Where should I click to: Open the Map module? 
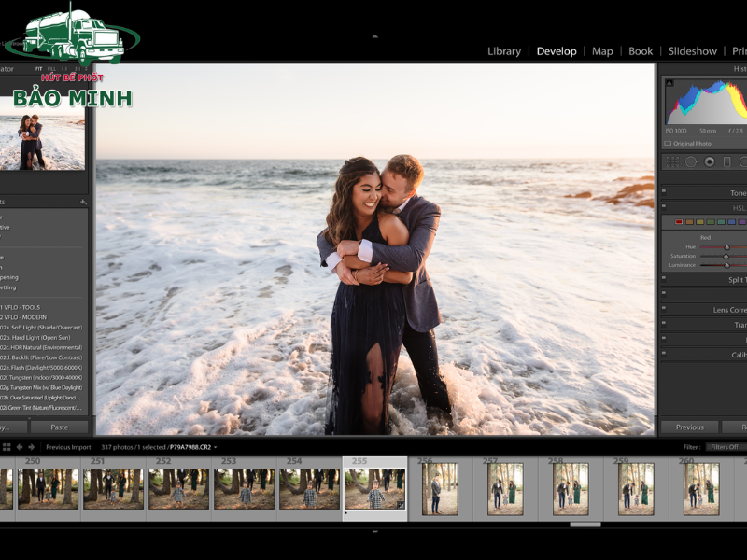point(601,51)
